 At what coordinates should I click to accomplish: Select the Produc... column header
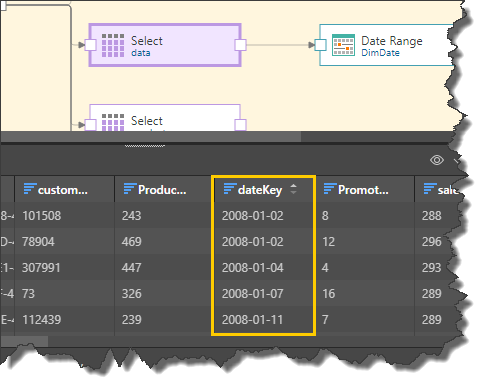click(163, 189)
